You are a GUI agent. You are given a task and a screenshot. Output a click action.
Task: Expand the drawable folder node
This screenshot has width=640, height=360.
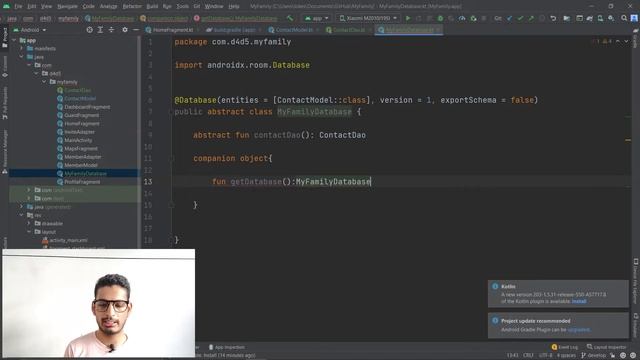[x=29, y=224]
